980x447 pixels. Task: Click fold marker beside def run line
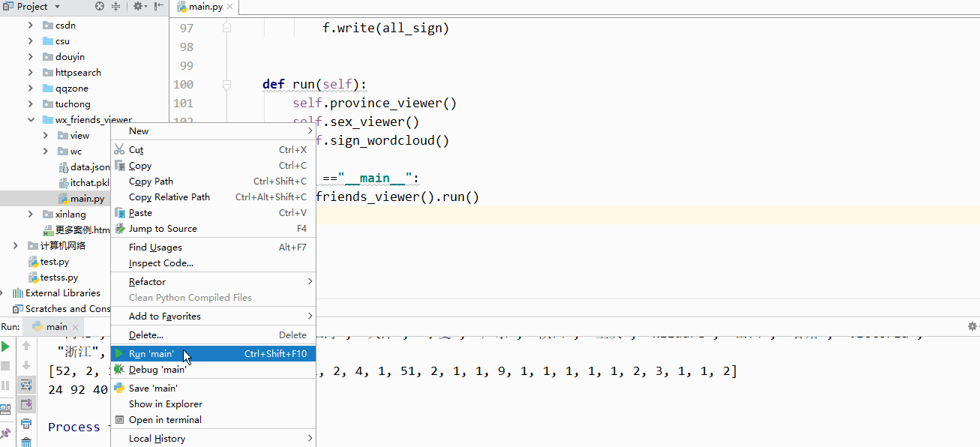[226, 85]
